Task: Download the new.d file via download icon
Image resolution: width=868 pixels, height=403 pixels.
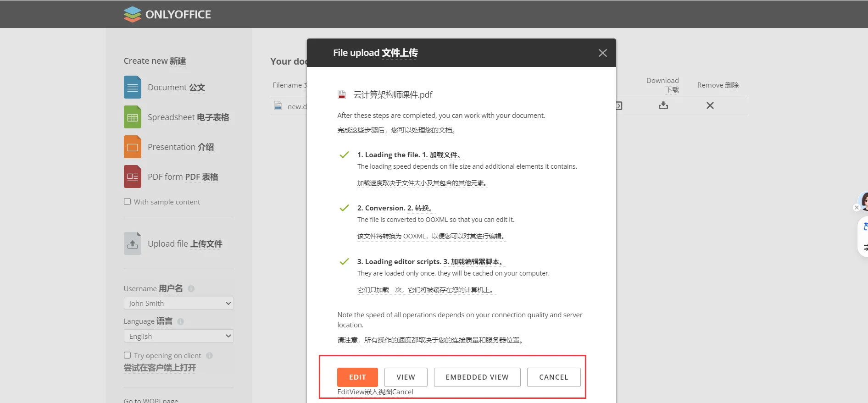Action: click(x=663, y=105)
